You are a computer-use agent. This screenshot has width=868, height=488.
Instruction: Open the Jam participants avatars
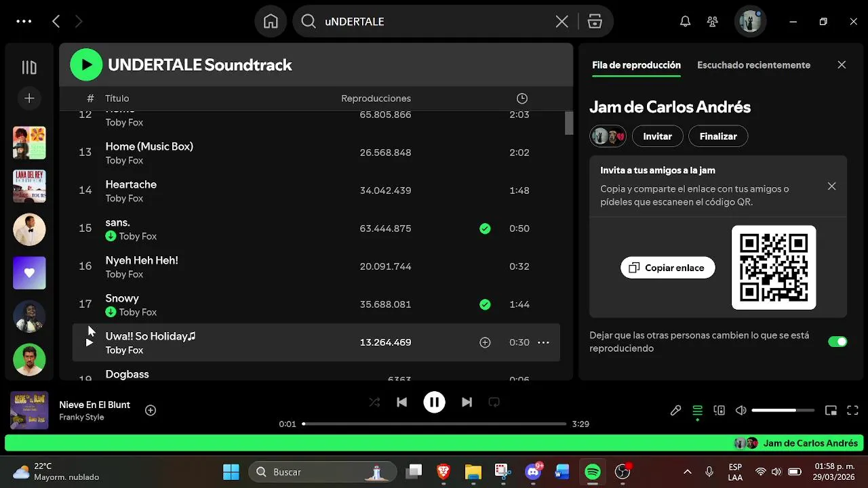click(608, 136)
